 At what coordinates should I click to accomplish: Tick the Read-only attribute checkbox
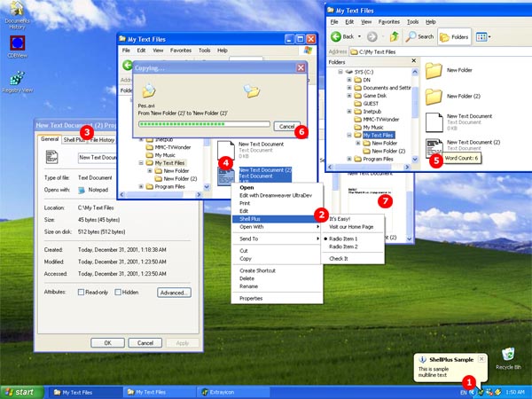click(81, 292)
